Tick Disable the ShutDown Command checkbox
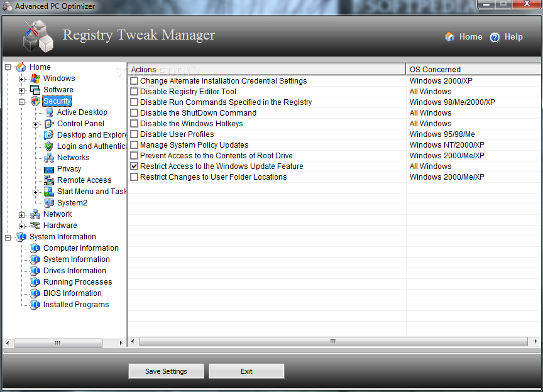 click(x=134, y=113)
